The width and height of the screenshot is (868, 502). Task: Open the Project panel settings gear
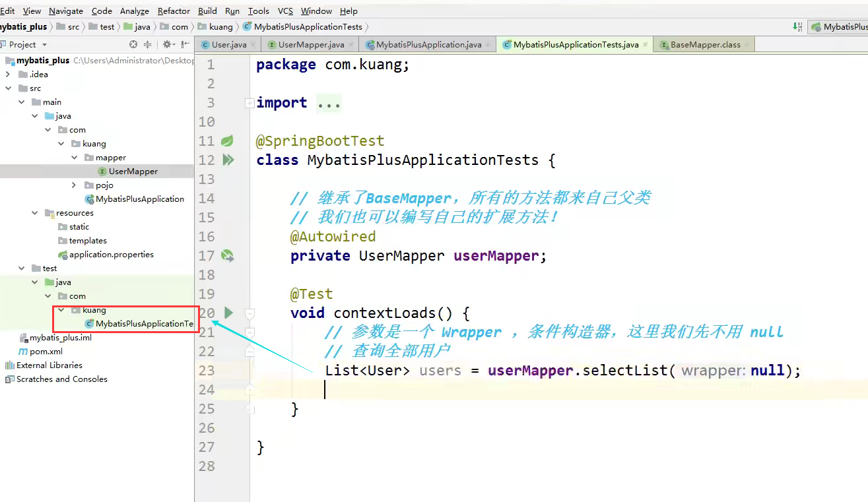[x=167, y=44]
